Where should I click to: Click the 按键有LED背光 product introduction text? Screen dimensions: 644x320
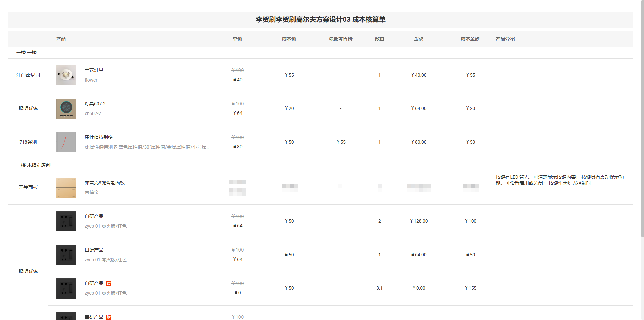tap(559, 180)
